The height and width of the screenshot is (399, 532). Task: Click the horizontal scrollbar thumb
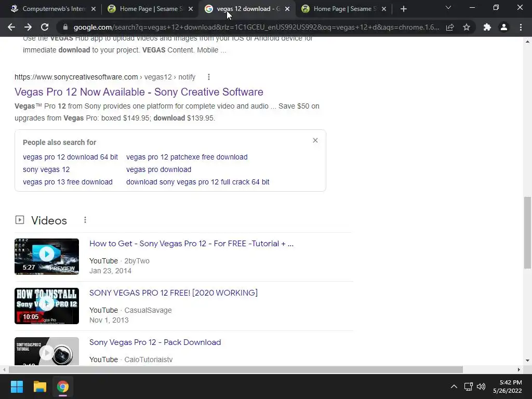[235, 369]
